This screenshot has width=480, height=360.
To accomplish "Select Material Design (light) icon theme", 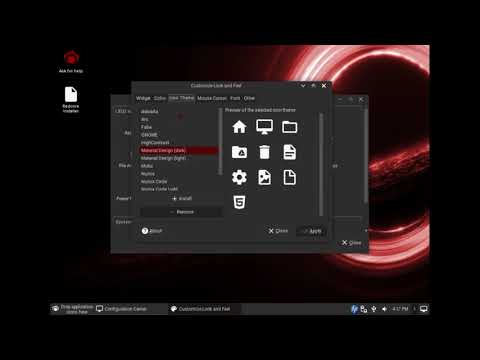I will coord(179,158).
